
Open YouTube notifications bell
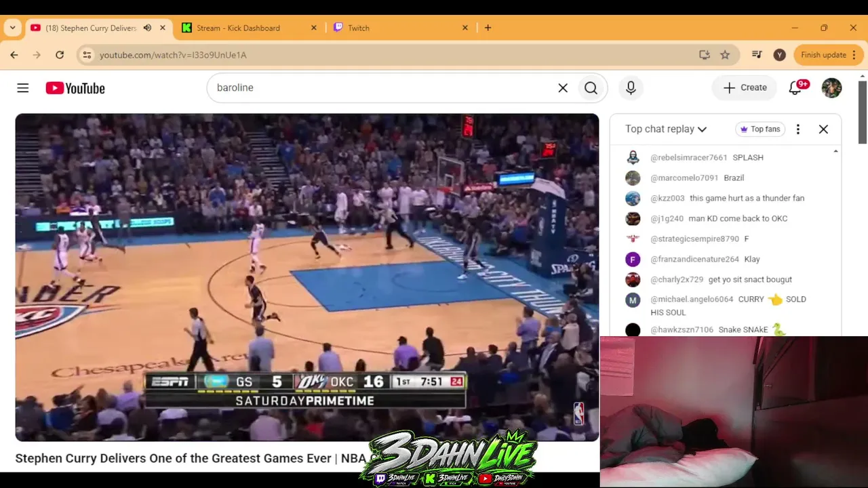click(796, 88)
